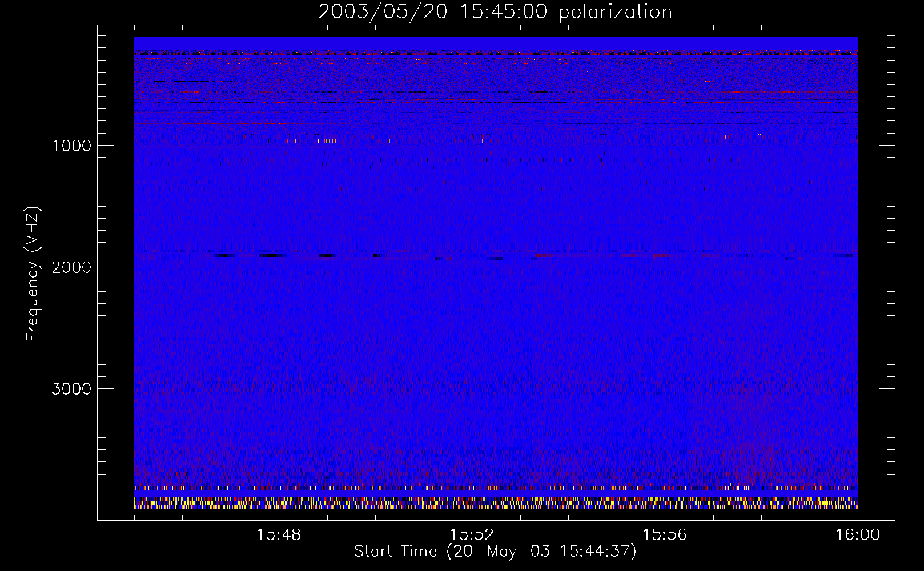The width and height of the screenshot is (924, 571).
Task: Click the 15:56 time tick label
Action: [665, 535]
